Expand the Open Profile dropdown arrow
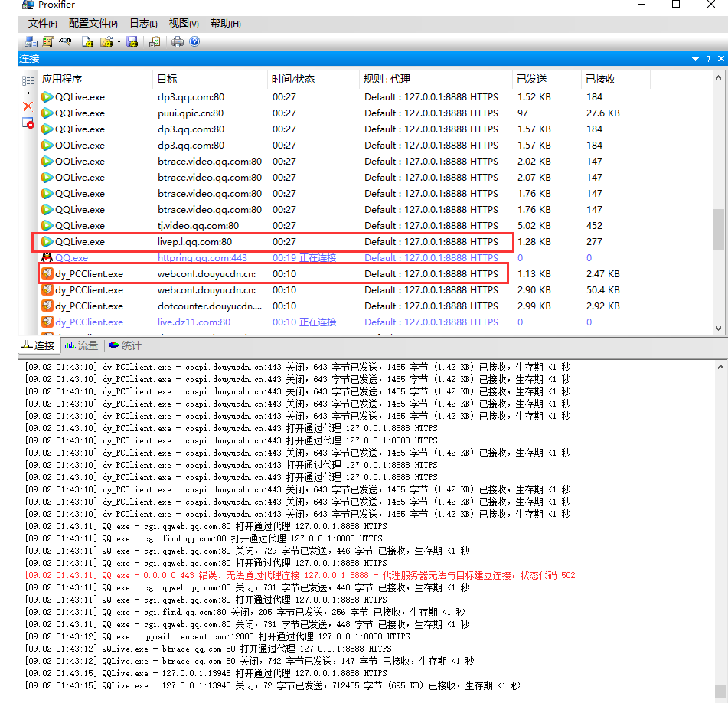This screenshot has height=703, width=728. (119, 42)
